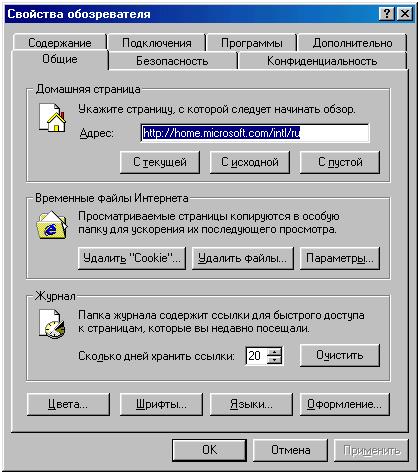Open the Конфиденциальность tab
Screen dimensions: 420x474
pyautogui.click(x=322, y=61)
